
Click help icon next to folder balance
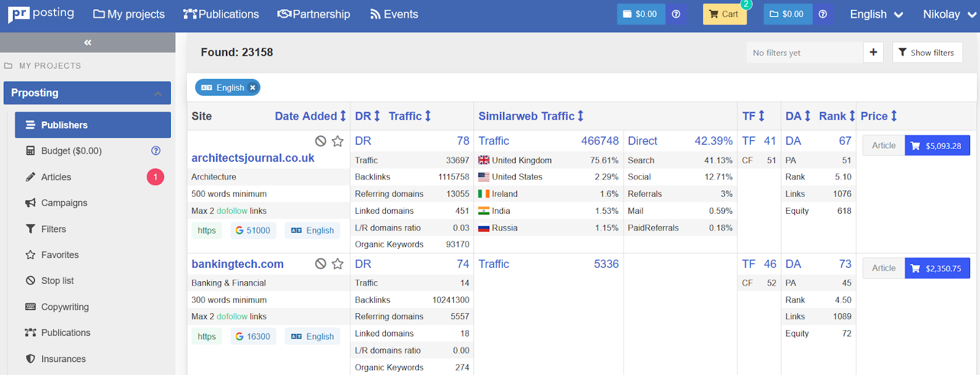tap(823, 14)
